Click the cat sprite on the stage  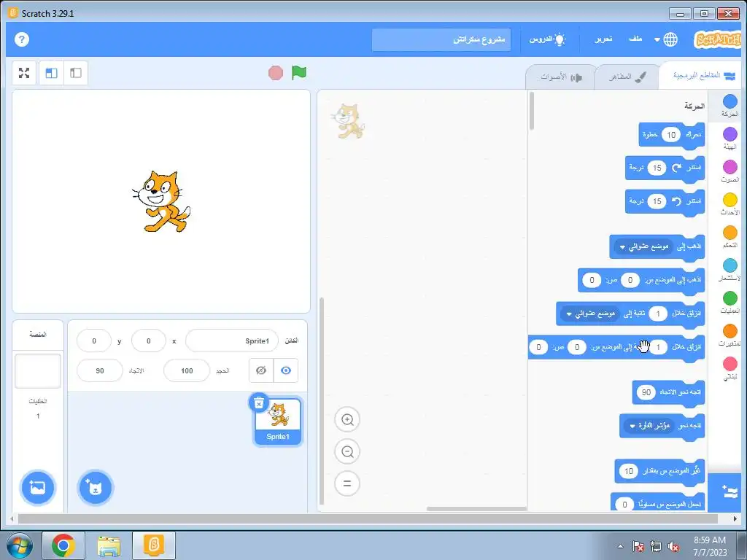coord(161,201)
